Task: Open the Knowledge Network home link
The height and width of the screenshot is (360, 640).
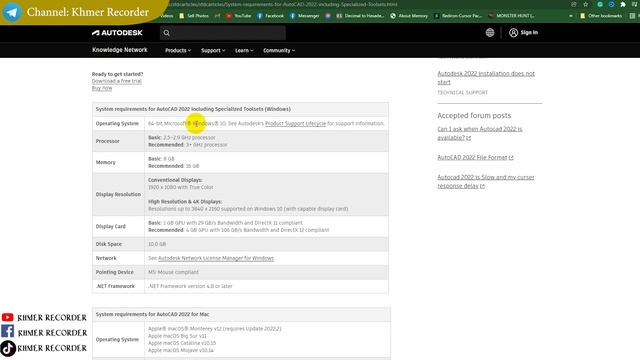Action: tap(120, 50)
